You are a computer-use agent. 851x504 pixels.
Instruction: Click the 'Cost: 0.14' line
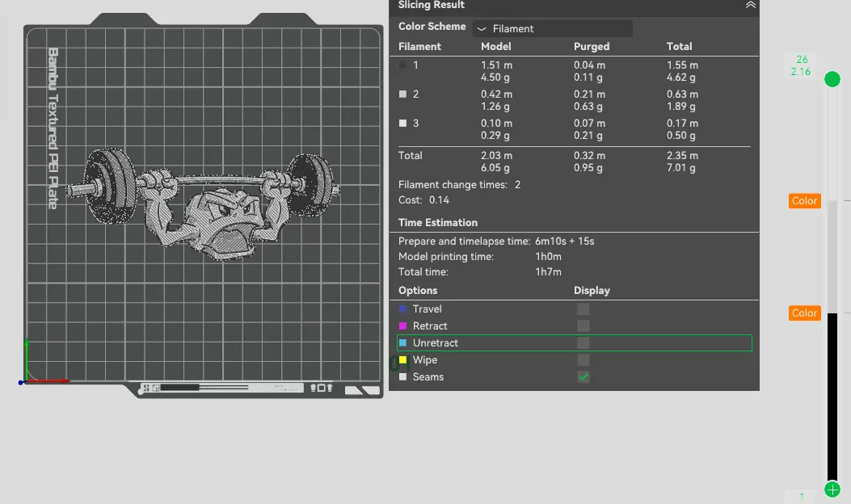(423, 200)
